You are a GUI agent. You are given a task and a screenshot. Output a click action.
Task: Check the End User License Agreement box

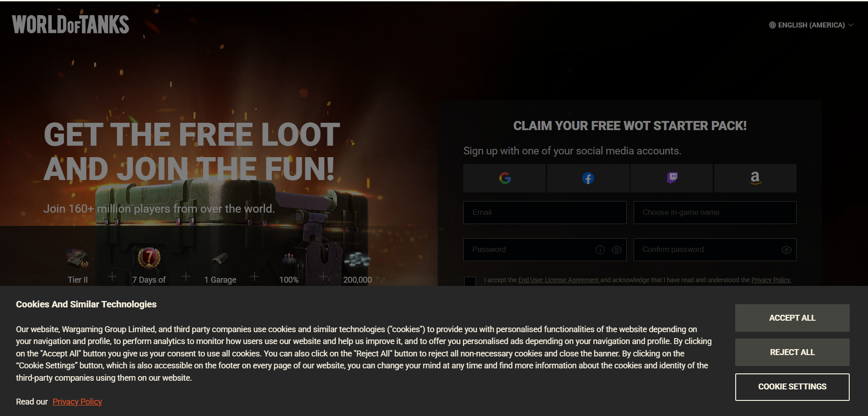(470, 281)
